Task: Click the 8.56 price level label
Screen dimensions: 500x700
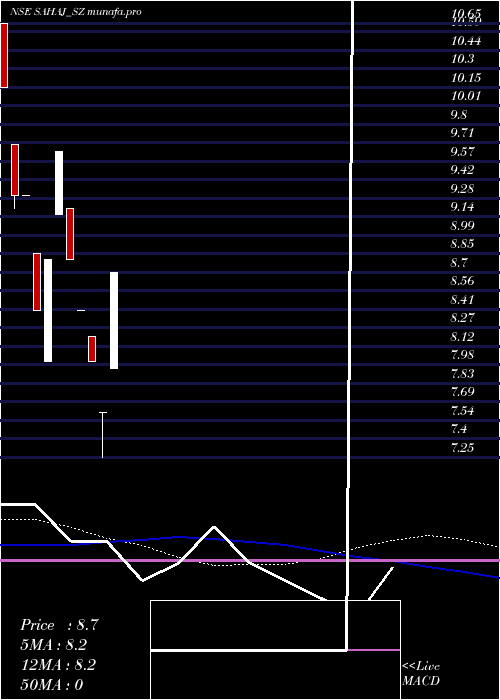Action: [x=462, y=281]
